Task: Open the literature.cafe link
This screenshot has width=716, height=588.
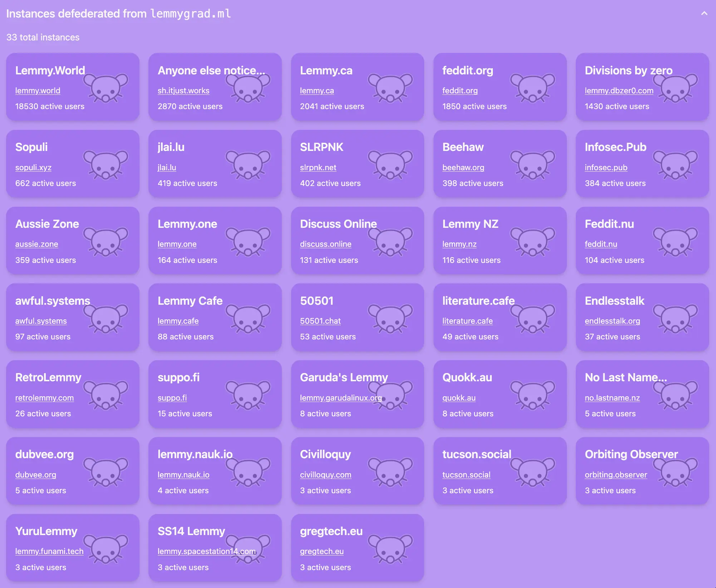Action: point(467,321)
